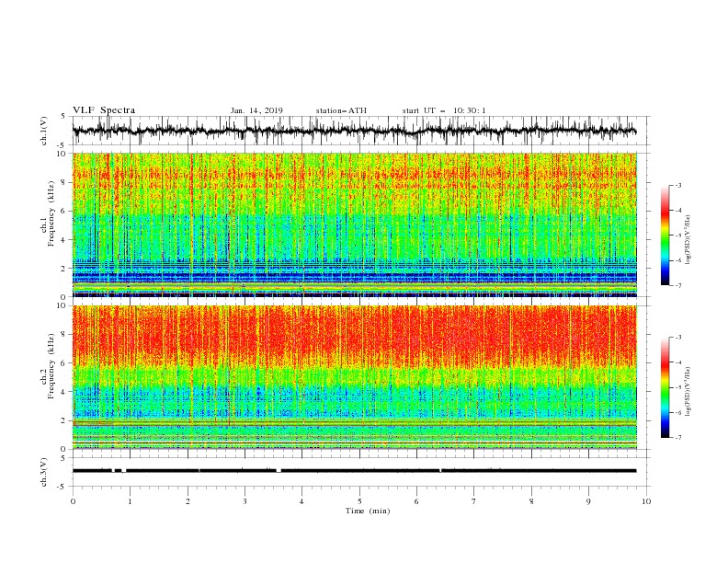Click the "VLF Spectra" plot title
Screen dimensions: 728x563
(104, 110)
